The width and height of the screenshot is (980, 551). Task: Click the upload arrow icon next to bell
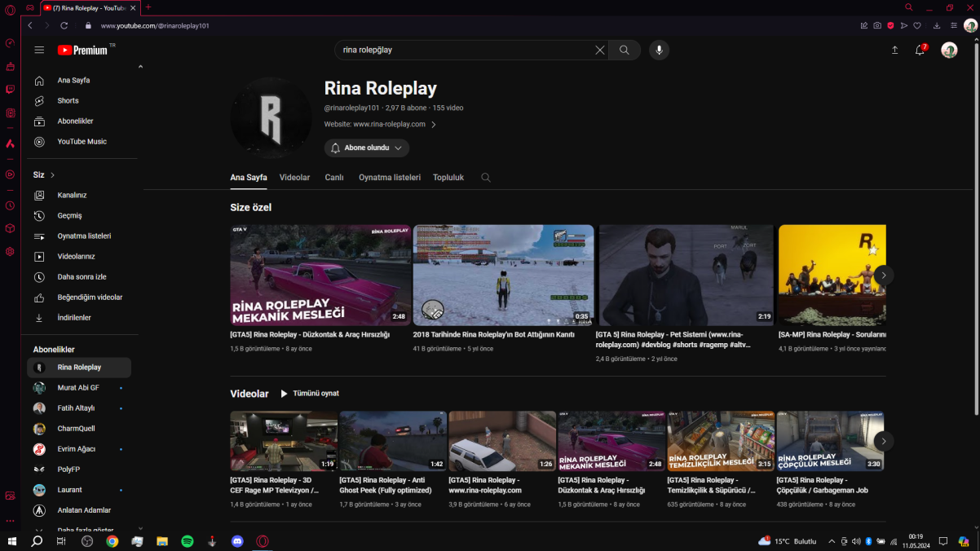click(894, 50)
